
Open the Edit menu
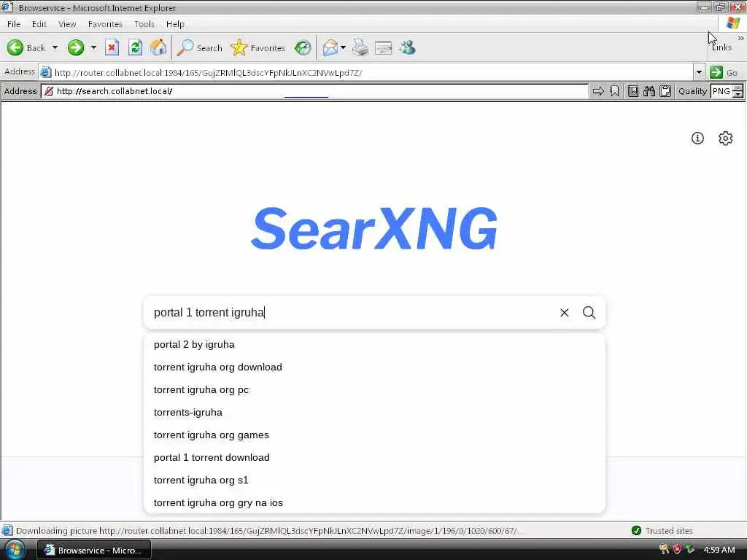(39, 24)
